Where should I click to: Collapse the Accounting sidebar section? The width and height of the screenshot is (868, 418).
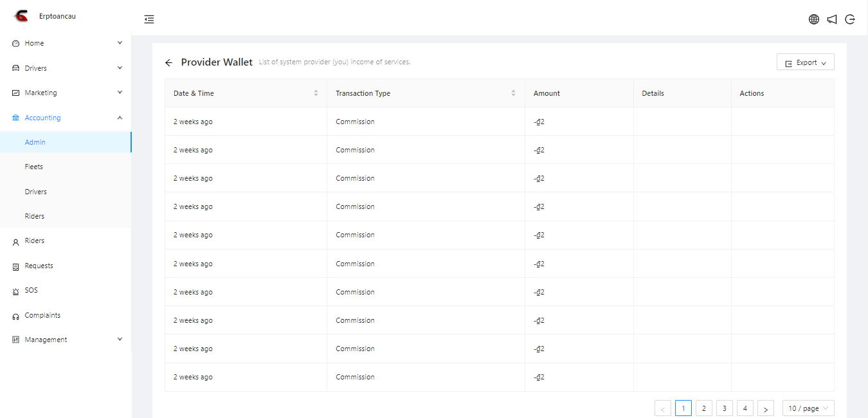(65, 118)
